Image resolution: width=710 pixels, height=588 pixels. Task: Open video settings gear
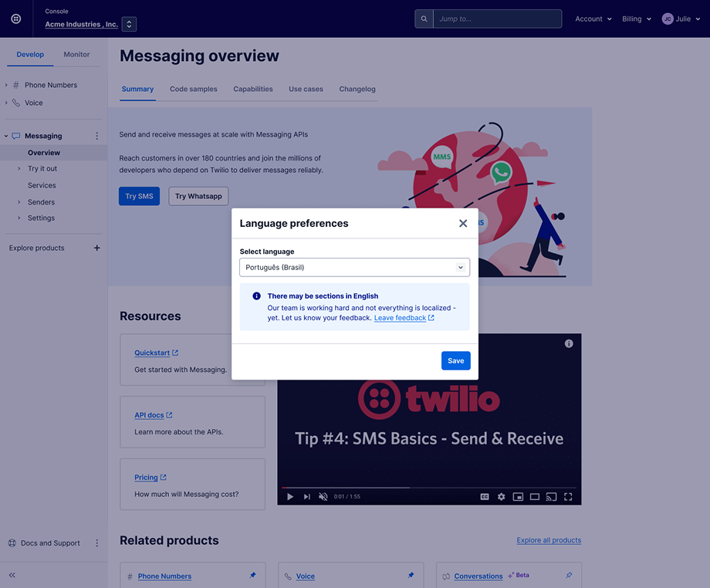point(502,497)
